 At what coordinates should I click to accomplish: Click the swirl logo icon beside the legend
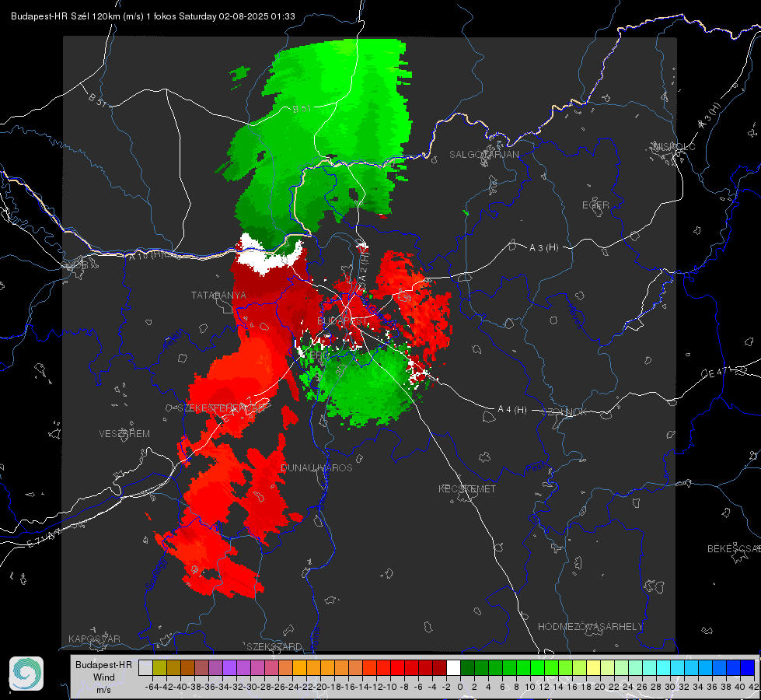[x=26, y=674]
